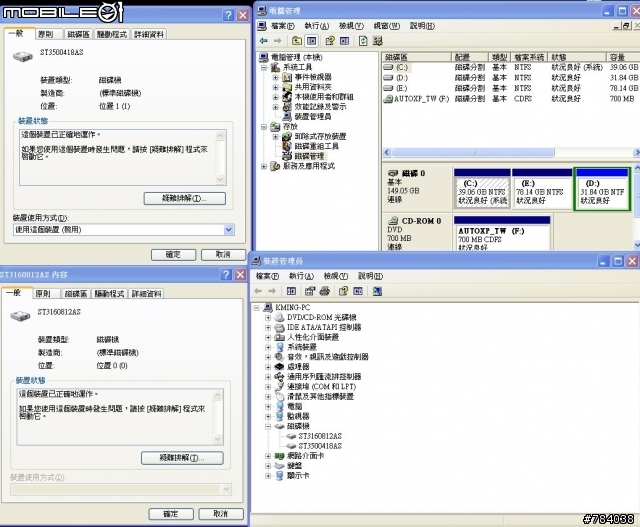Click 疑難排解(T)... in ST3160812AS dialog
The width and height of the screenshot is (640, 527).
click(x=182, y=458)
